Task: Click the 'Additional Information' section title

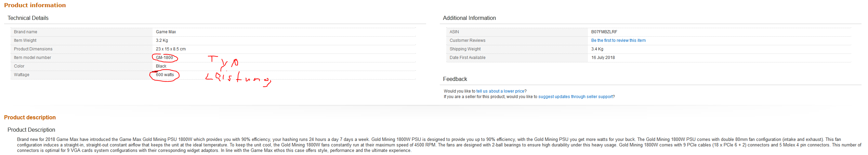Action: pos(469,18)
